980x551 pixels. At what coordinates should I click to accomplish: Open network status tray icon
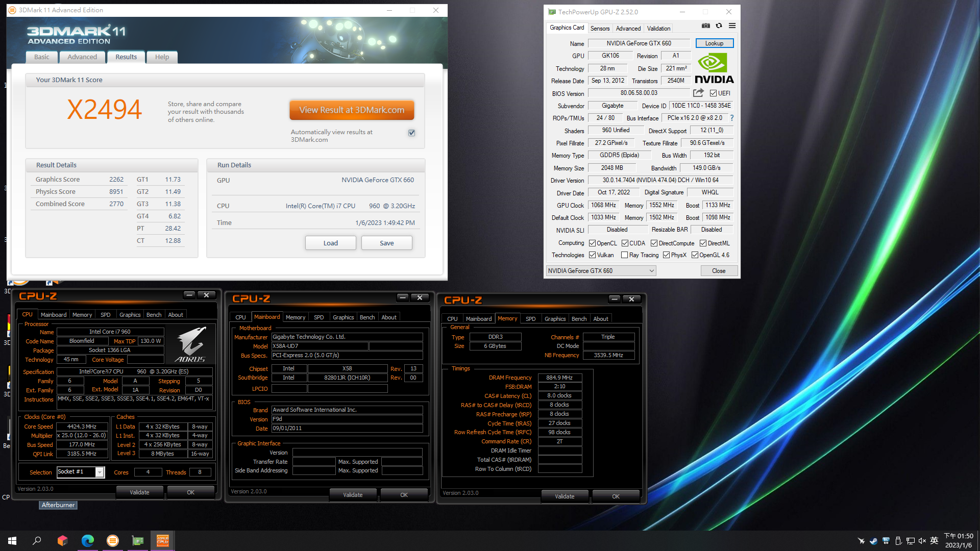[x=910, y=541]
